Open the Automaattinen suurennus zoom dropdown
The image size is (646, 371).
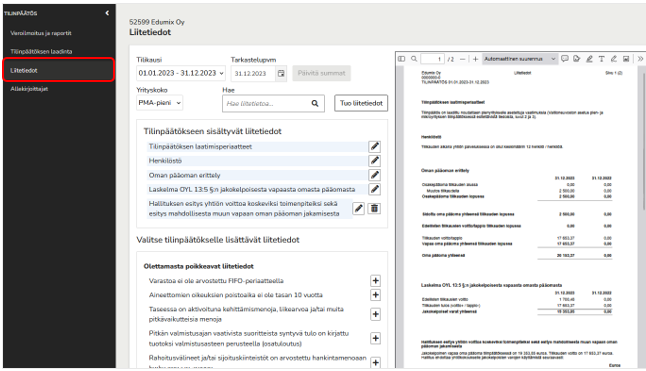(520, 59)
